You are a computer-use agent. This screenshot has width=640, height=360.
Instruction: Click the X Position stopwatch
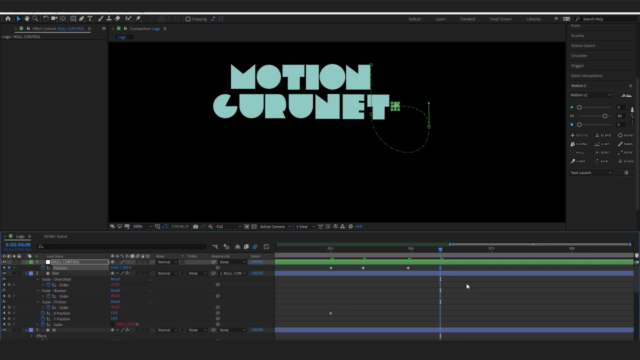[x=43, y=313]
